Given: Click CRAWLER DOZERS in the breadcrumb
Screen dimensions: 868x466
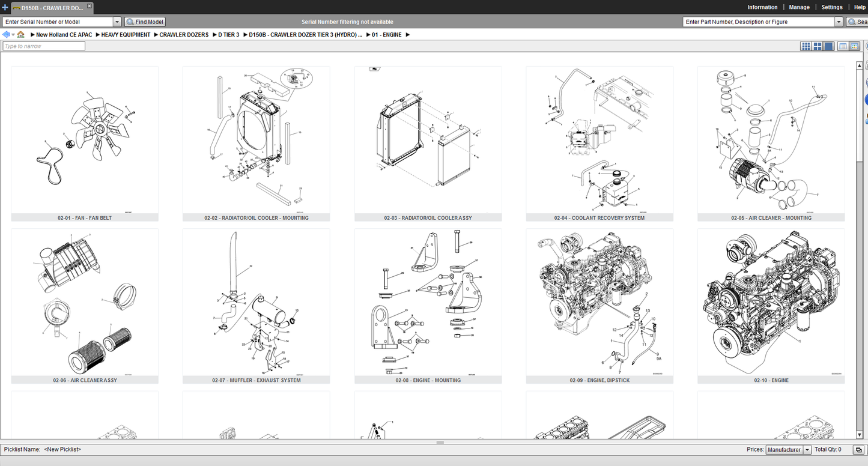Looking at the screenshot, I should click(184, 35).
